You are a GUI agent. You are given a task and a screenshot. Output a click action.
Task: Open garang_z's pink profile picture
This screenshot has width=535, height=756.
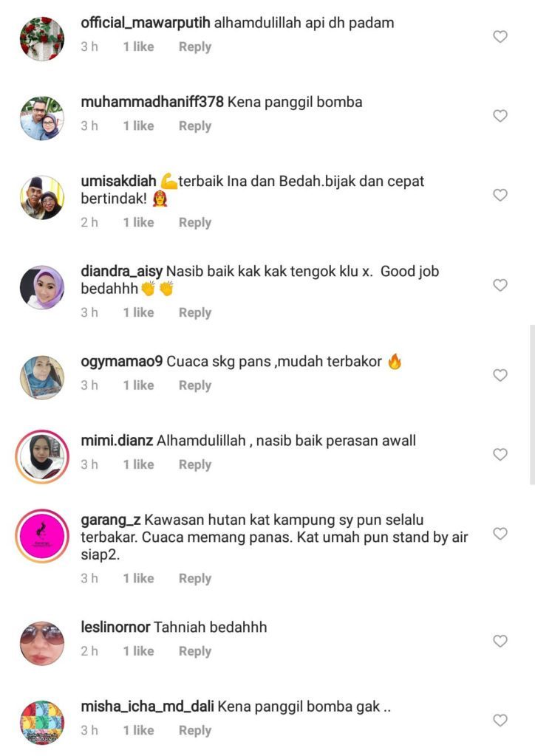tap(42, 536)
